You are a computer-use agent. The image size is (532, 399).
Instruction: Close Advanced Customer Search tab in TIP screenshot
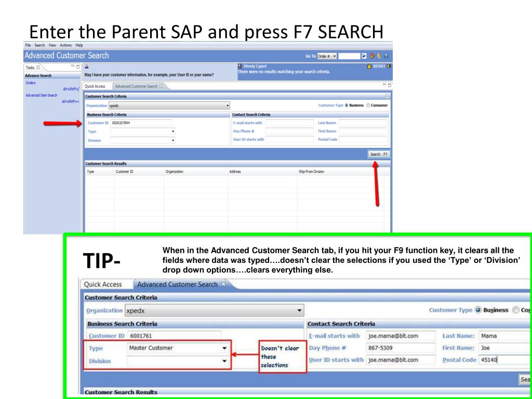(x=223, y=284)
